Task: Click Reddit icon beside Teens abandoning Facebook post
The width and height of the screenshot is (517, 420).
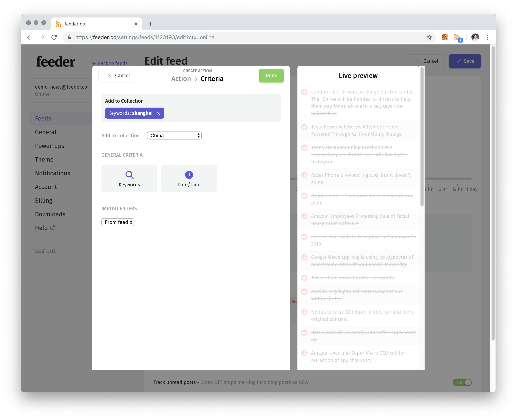Action: click(x=304, y=147)
